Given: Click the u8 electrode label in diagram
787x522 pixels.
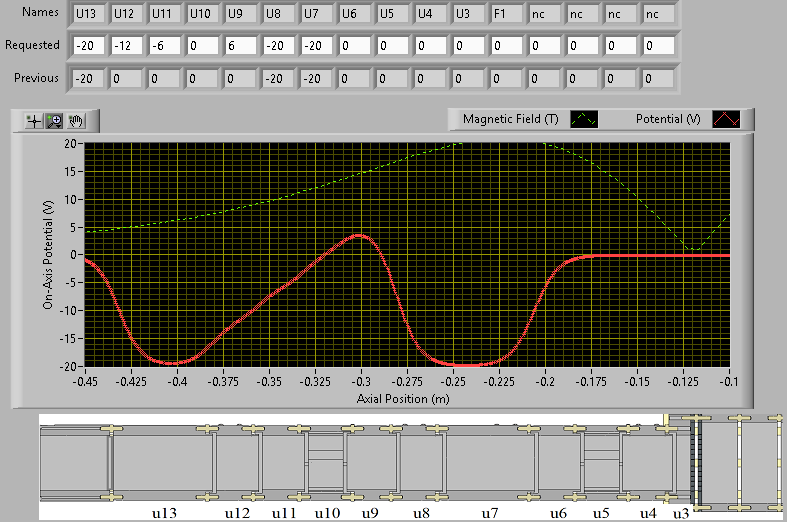Looking at the screenshot, I should coord(421,513).
